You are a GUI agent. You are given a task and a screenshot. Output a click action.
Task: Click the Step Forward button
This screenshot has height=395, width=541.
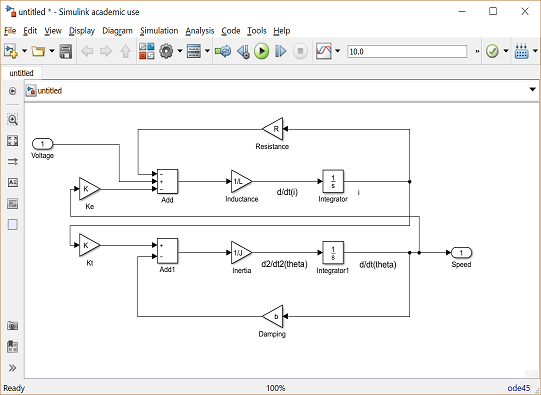click(x=281, y=51)
